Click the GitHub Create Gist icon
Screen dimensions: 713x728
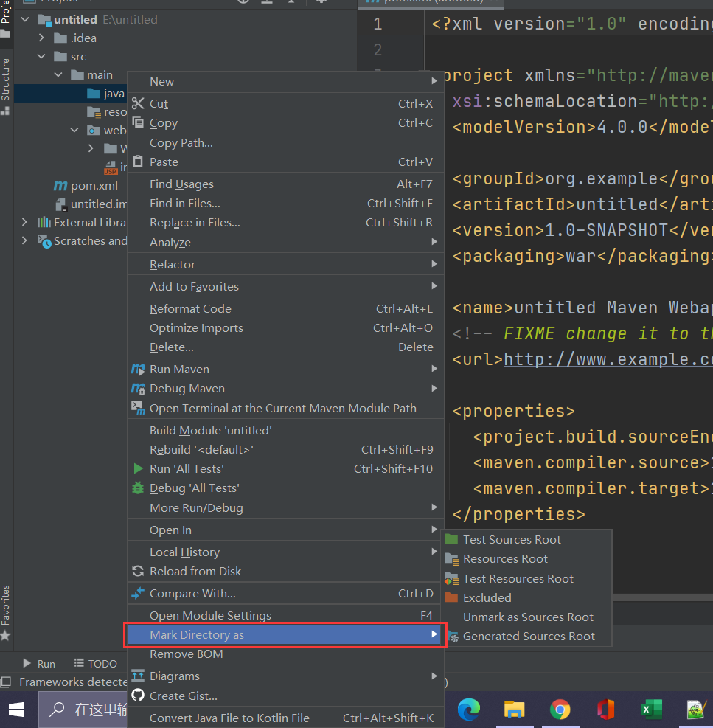[138, 695]
